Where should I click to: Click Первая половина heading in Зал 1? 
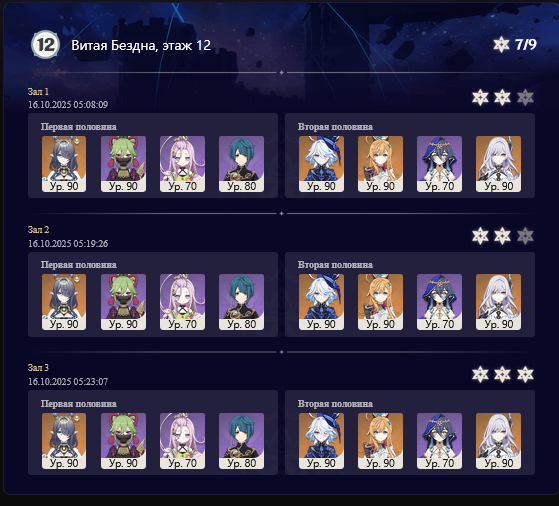pos(78,127)
